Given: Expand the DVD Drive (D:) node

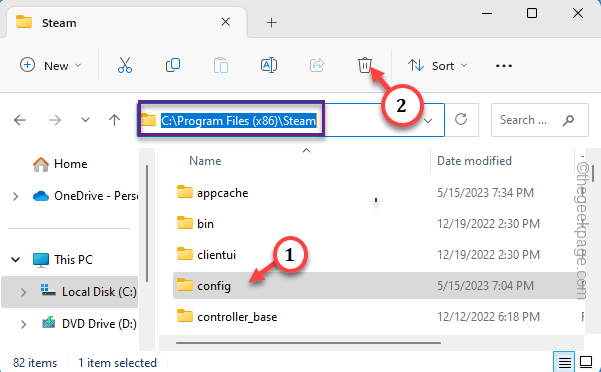Looking at the screenshot, I should click(23, 324).
